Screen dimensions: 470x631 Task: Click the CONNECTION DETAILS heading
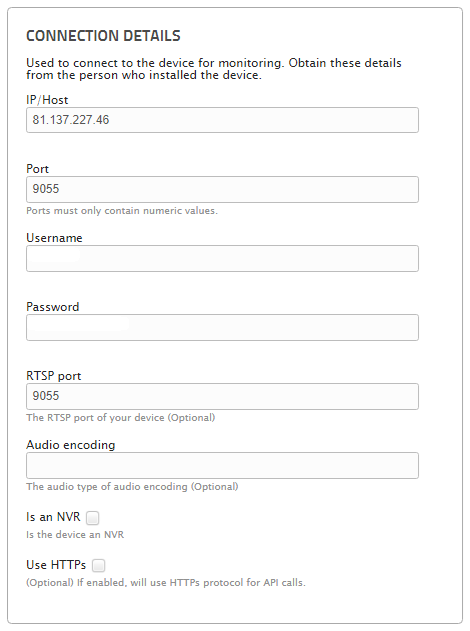pos(103,36)
